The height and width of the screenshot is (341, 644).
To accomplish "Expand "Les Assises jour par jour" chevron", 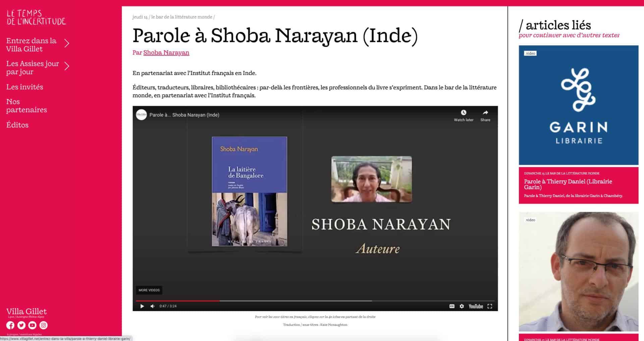I will (67, 66).
